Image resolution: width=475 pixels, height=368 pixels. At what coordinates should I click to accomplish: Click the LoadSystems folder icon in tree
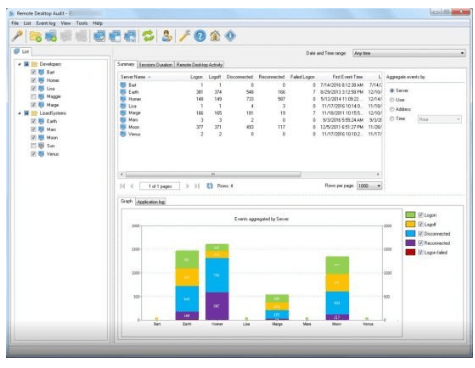pos(34,113)
